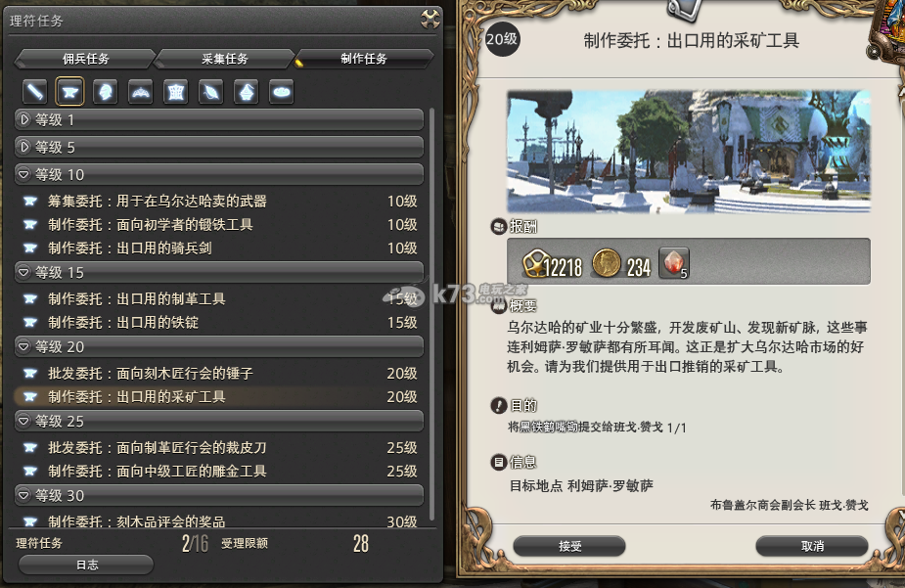Select the Goldsmith tiara class icon
Viewport: 905px width, 588px height.
(141, 92)
